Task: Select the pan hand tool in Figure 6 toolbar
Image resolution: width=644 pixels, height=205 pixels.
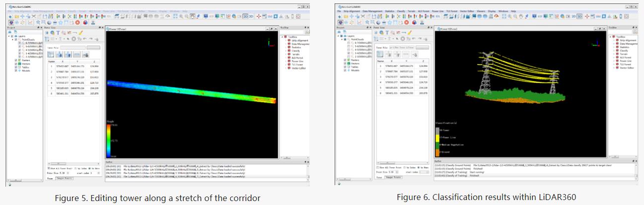Action: (x=521, y=16)
